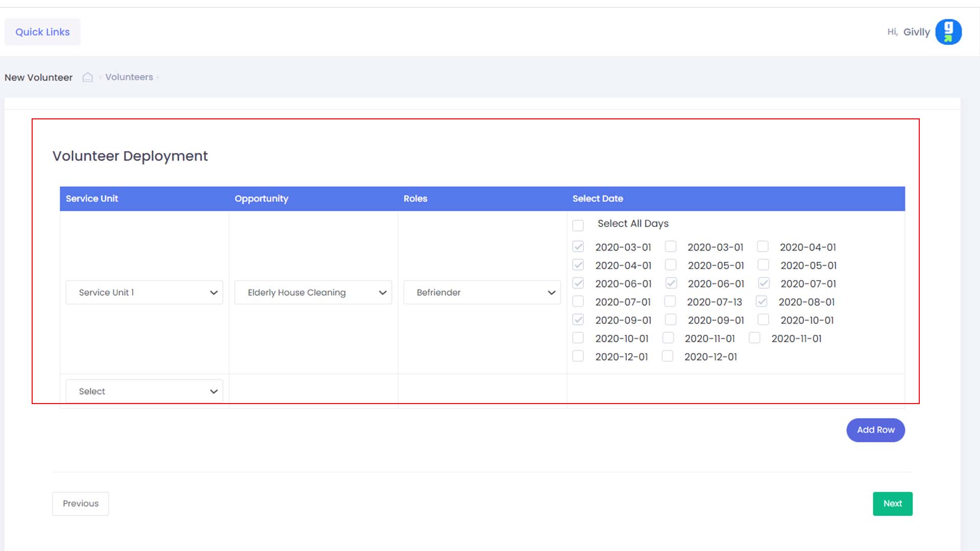The image size is (980, 551).
Task: Click the Opportunity column header
Action: pos(261,198)
